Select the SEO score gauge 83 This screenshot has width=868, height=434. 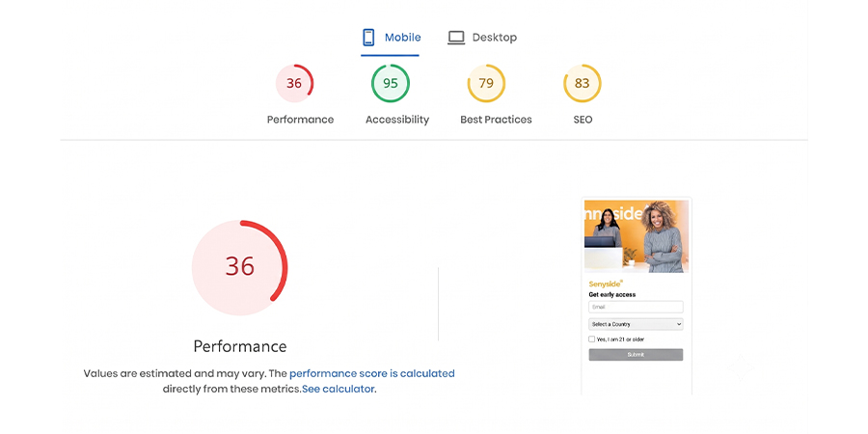tap(582, 84)
